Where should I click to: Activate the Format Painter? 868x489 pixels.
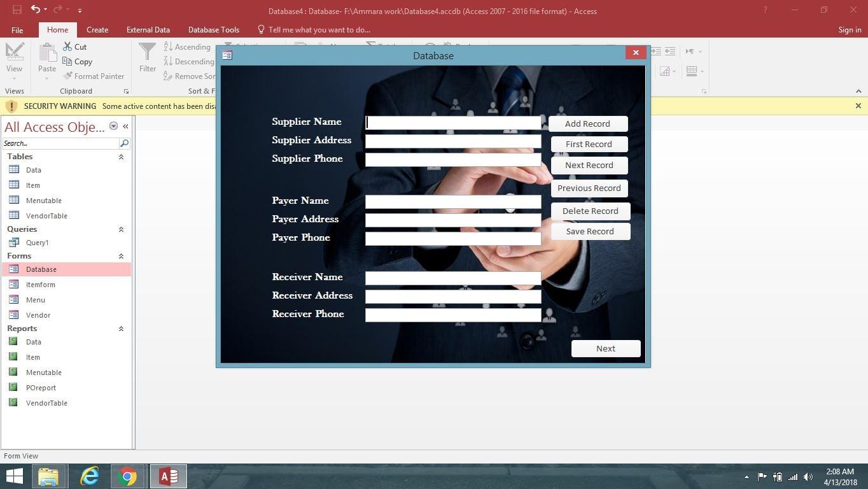pos(94,76)
